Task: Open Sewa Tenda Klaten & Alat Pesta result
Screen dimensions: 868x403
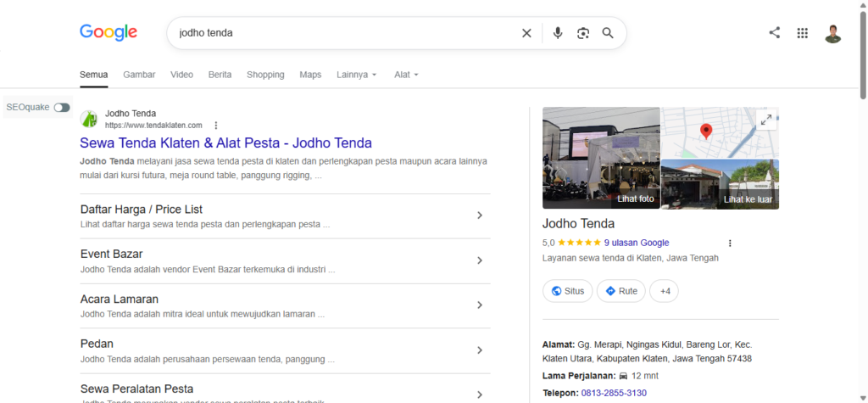Action: (225, 143)
